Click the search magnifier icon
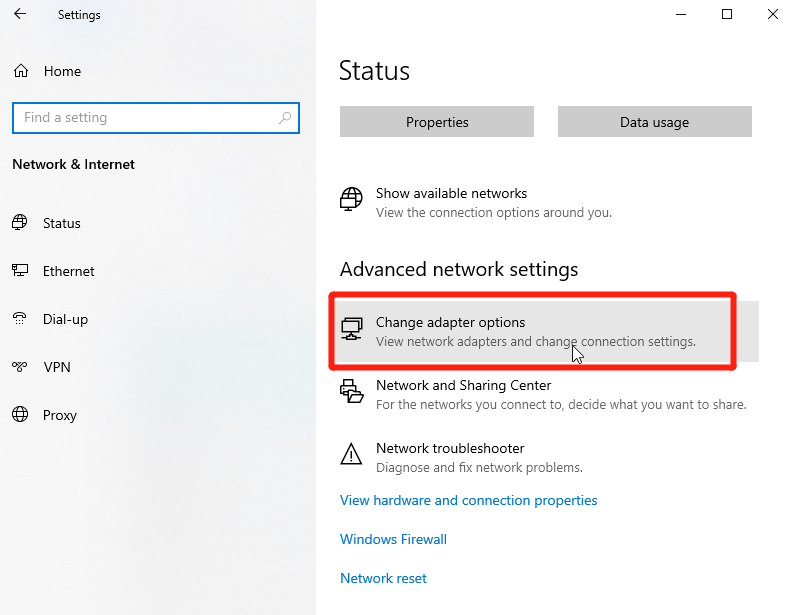 (x=285, y=118)
